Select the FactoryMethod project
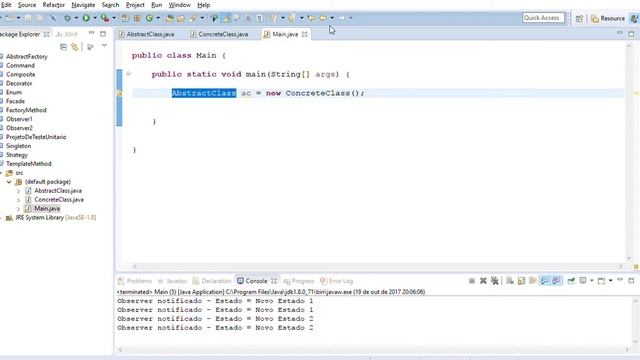The image size is (640, 360). pos(26,110)
